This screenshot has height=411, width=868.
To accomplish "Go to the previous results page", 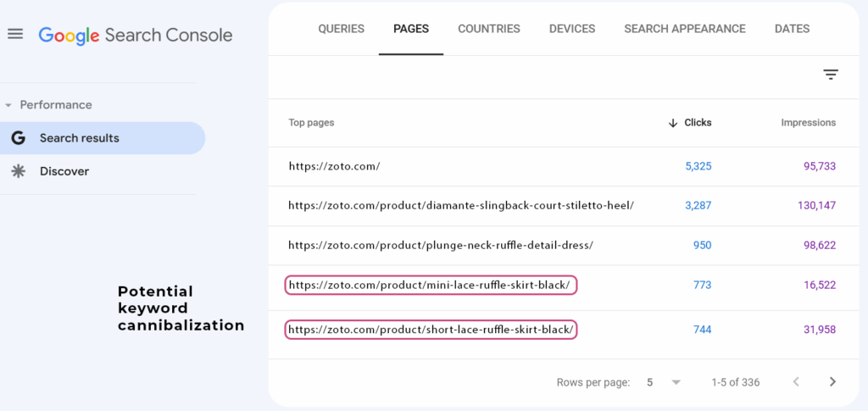I will 796,381.
